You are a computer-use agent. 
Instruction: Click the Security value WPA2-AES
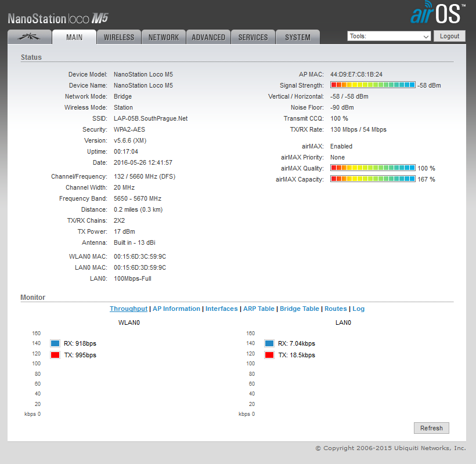pyautogui.click(x=129, y=129)
